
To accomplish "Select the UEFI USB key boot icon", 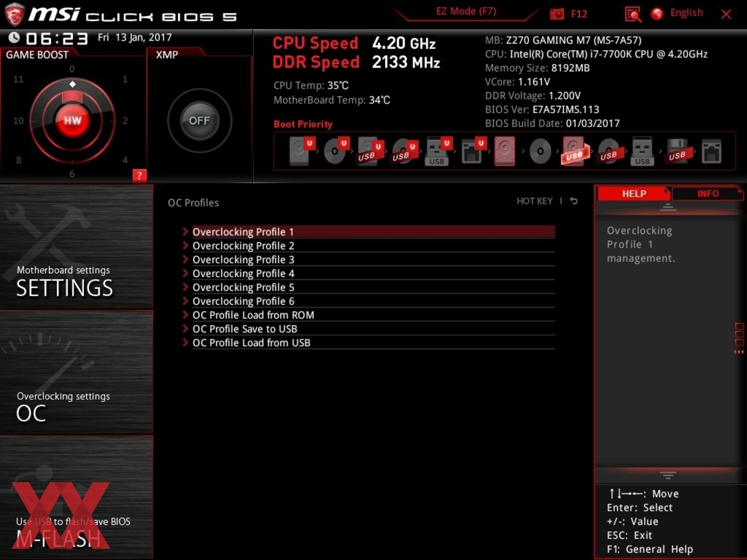I will tap(438, 151).
